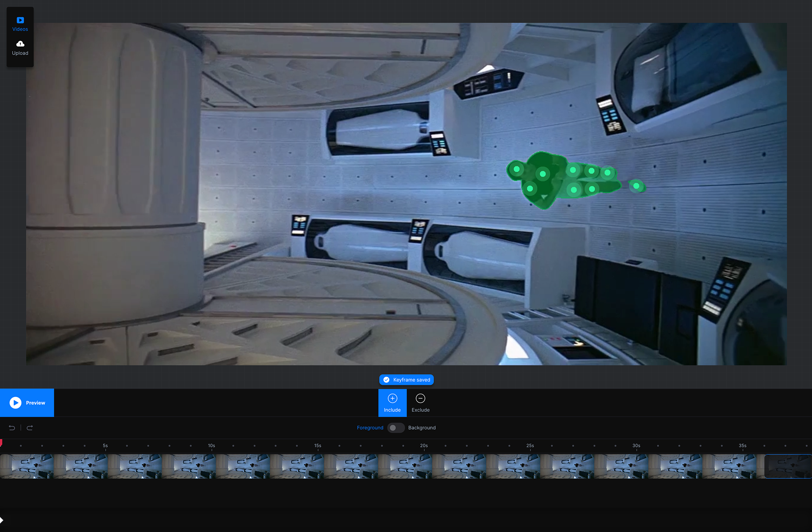Dismiss the Keyframe saved notification
The width and height of the screenshot is (812, 532).
406,380
